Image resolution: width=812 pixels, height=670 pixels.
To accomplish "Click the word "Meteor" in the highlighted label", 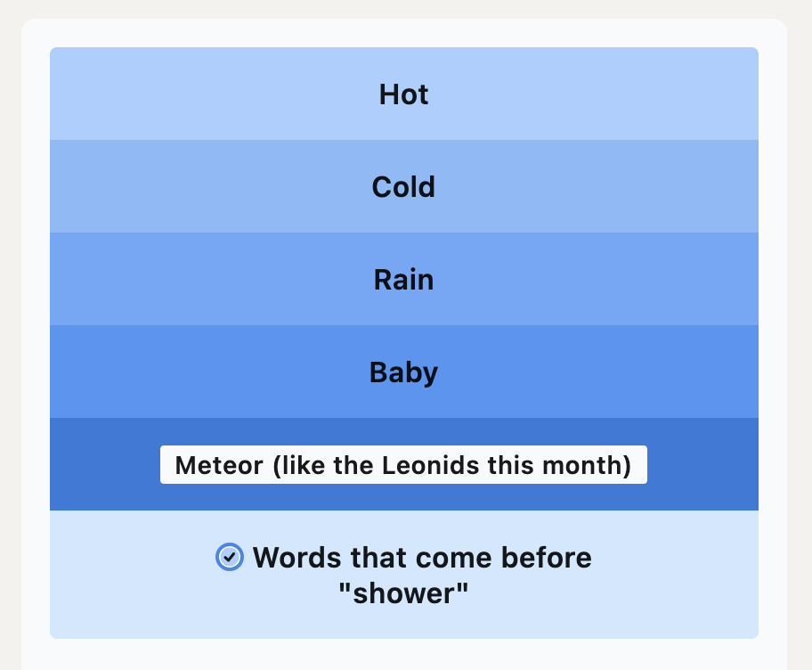I will 208,465.
